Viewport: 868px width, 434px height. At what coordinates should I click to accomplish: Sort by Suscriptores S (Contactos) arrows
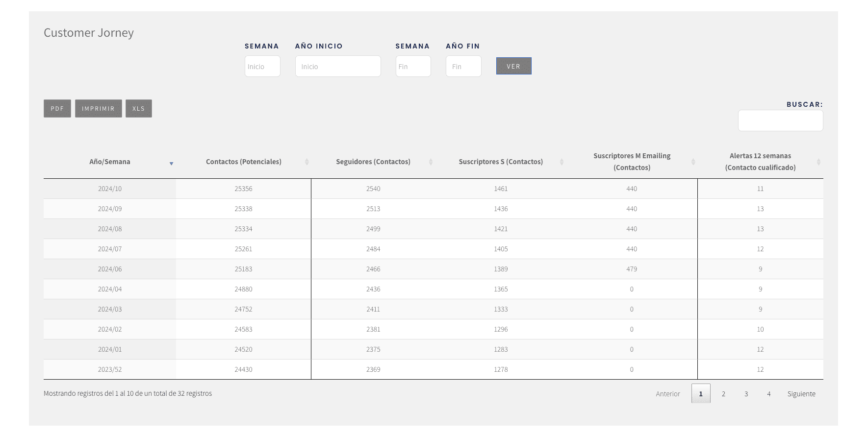[562, 162]
